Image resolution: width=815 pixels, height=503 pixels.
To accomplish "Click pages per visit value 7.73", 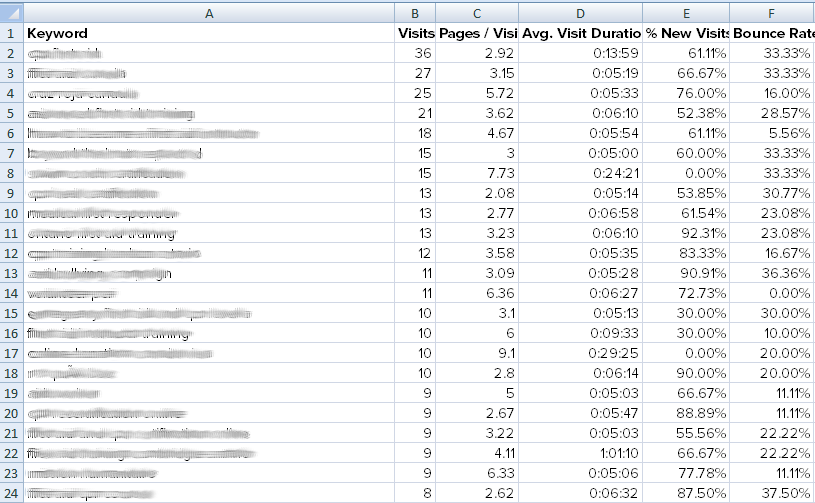I will (477, 173).
